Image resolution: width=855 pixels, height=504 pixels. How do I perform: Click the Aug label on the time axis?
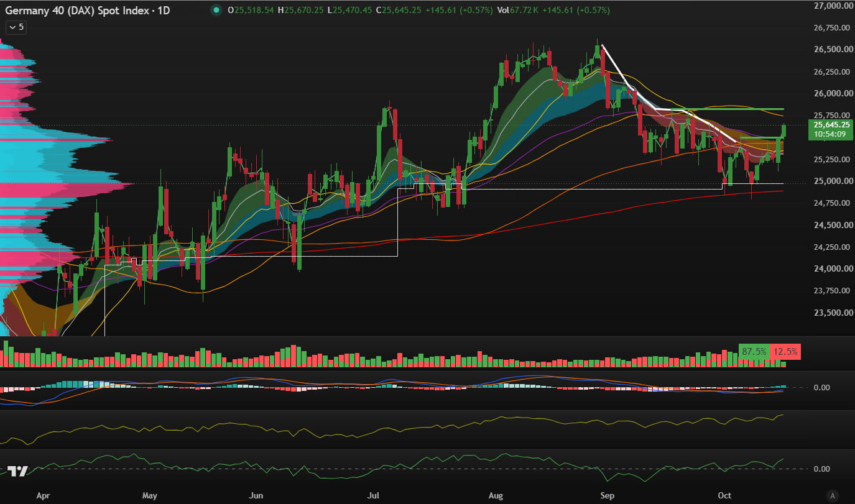coord(496,496)
